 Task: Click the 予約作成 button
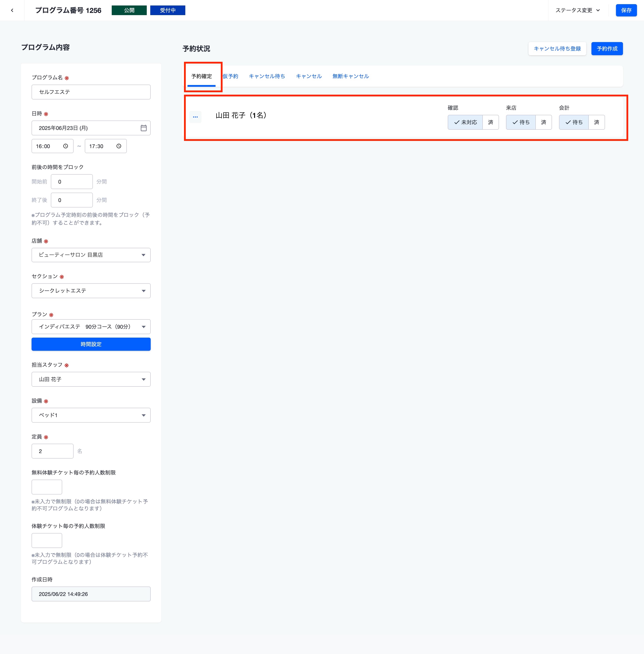point(607,48)
